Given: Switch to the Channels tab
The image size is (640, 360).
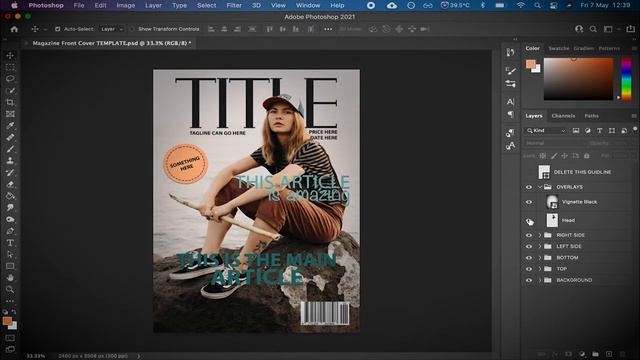Looking at the screenshot, I should click(563, 116).
